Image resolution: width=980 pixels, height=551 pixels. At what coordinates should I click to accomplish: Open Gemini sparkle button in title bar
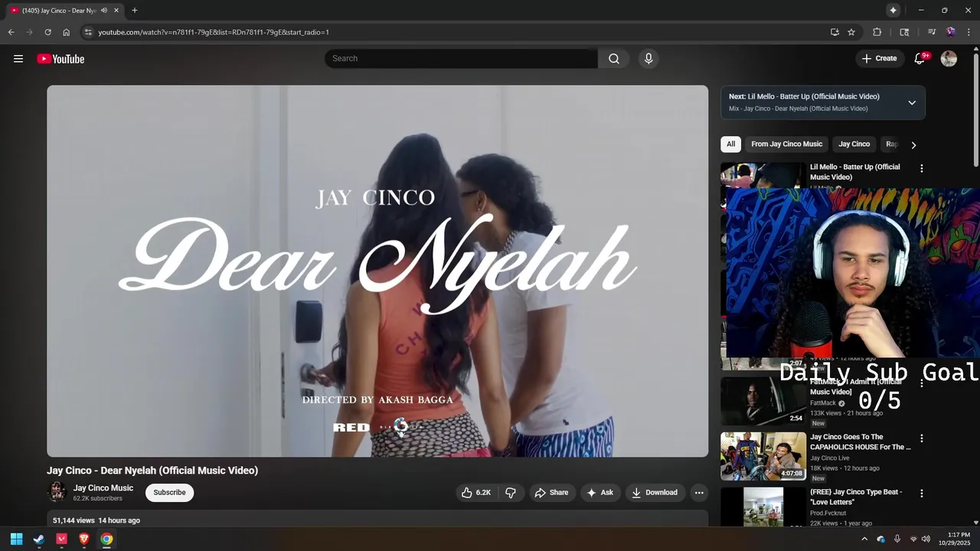tap(893, 10)
